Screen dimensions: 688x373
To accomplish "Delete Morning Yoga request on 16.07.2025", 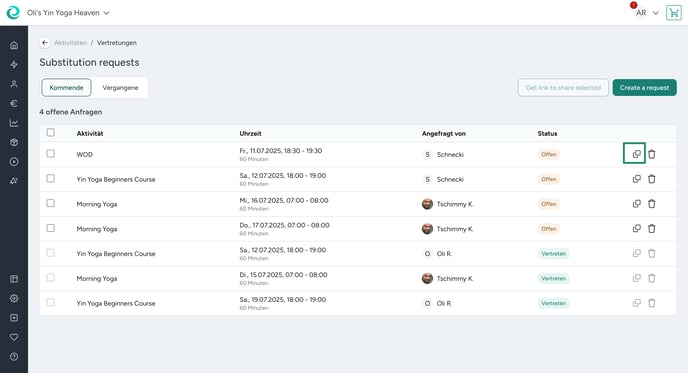I will [x=652, y=204].
